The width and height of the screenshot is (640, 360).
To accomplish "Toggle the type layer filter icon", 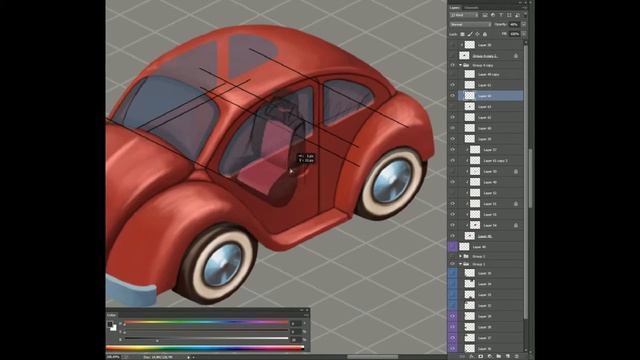I will [x=501, y=15].
